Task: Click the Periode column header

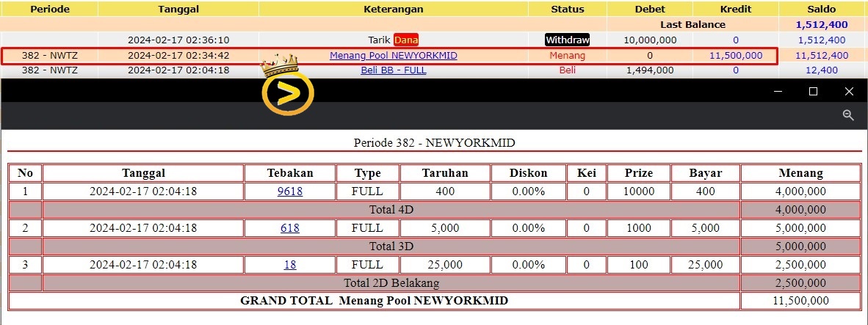Action: click(x=49, y=9)
